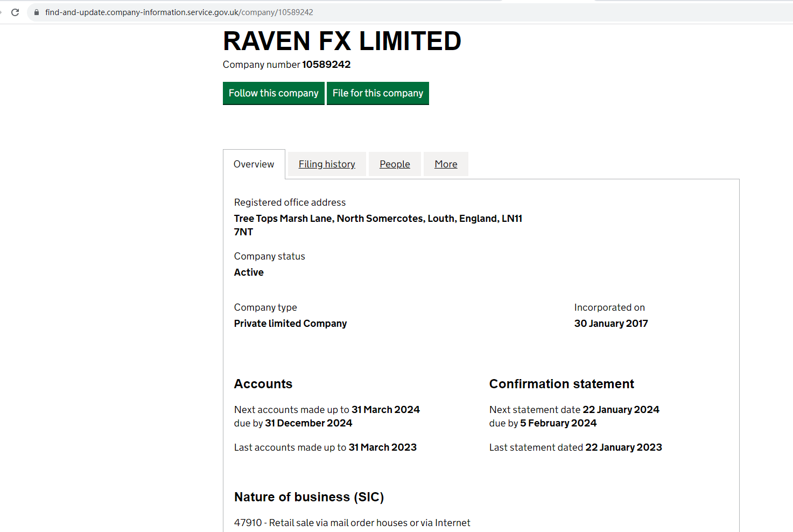
Task: Click the padlock site security icon
Action: 37,12
